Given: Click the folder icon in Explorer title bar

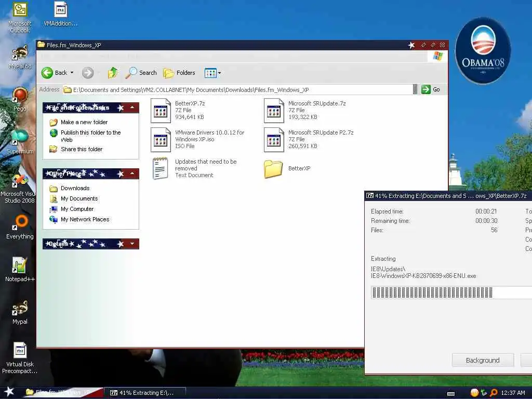Looking at the screenshot, I should [41, 45].
